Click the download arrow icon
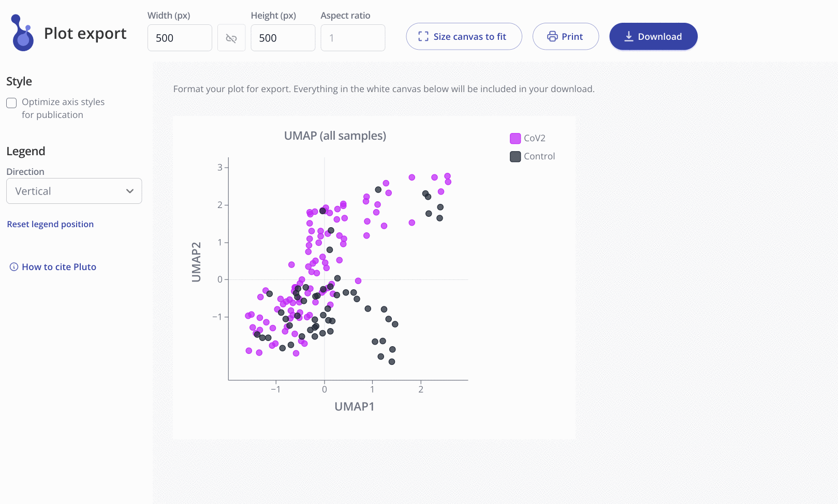This screenshot has height=504, width=838. point(629,36)
